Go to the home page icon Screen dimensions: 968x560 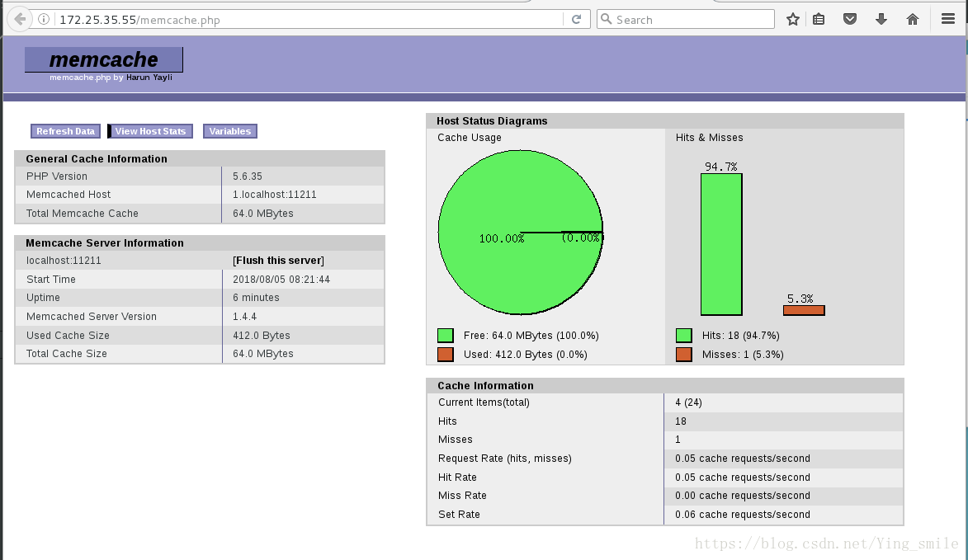coord(913,19)
